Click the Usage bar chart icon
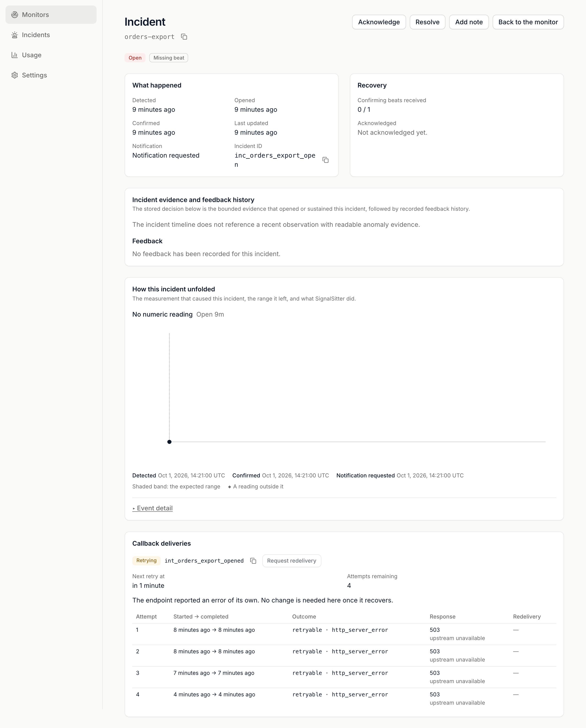The image size is (586, 728). pos(14,55)
